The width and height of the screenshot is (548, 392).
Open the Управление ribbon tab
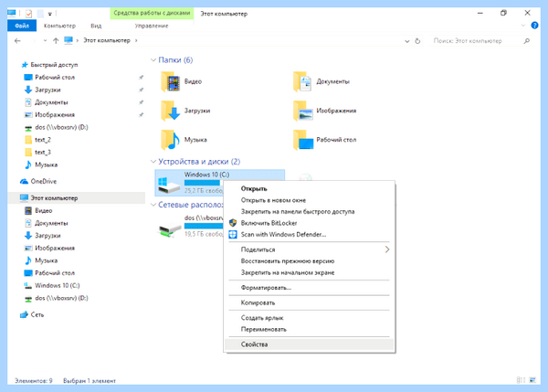coord(152,26)
